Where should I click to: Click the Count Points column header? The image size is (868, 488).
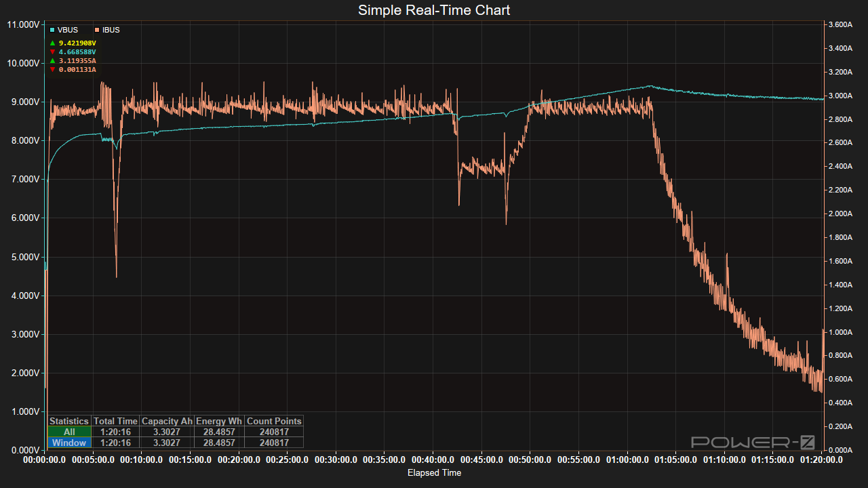[273, 421]
